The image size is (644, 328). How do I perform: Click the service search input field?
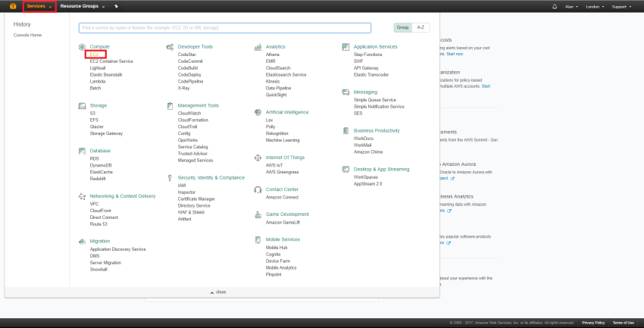(225, 28)
